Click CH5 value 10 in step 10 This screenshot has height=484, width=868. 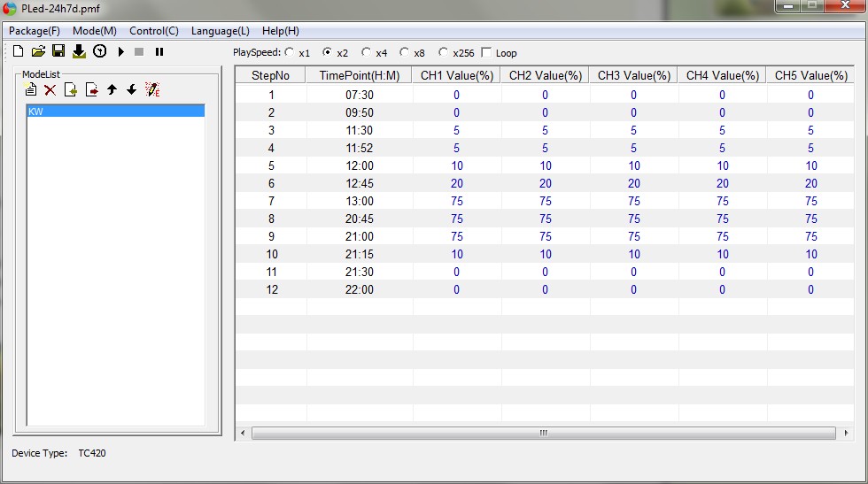(x=811, y=255)
